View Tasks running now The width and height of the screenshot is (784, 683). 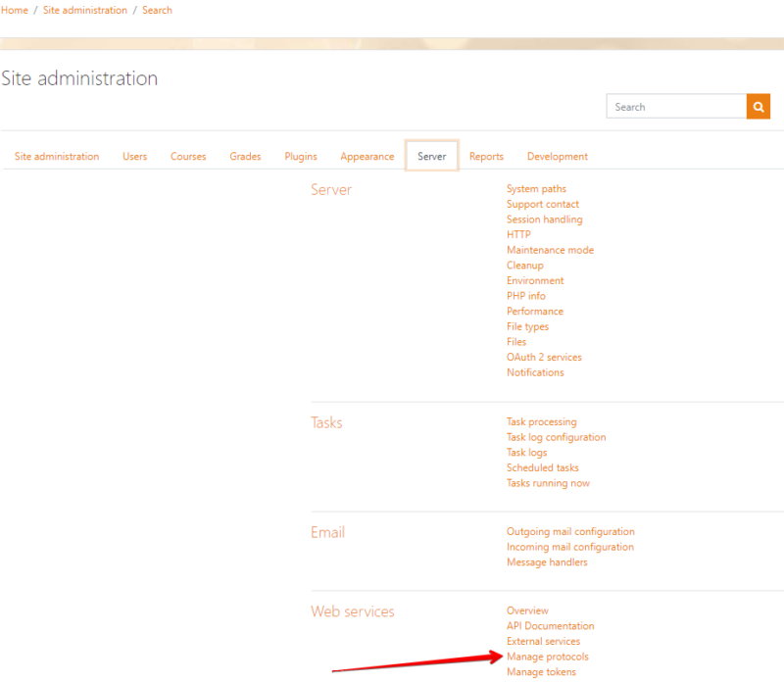coord(548,483)
